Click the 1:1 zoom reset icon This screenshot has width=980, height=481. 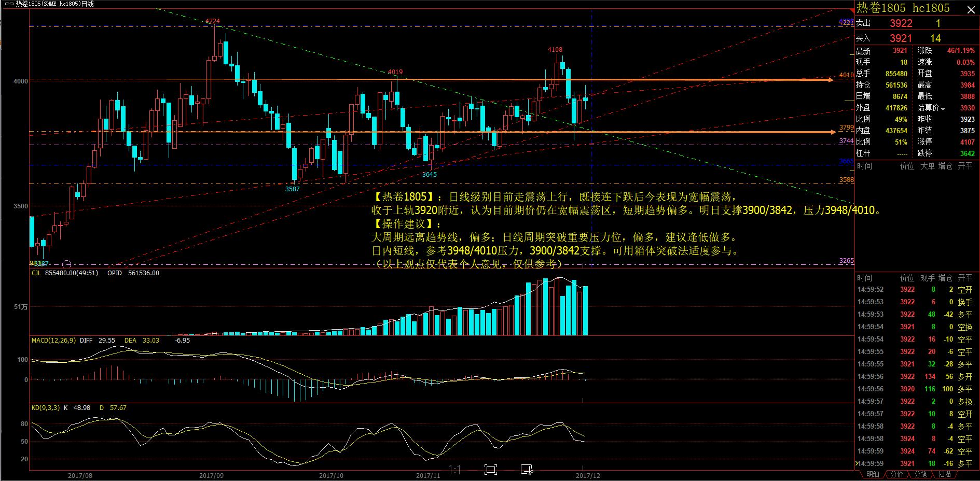(x=454, y=470)
